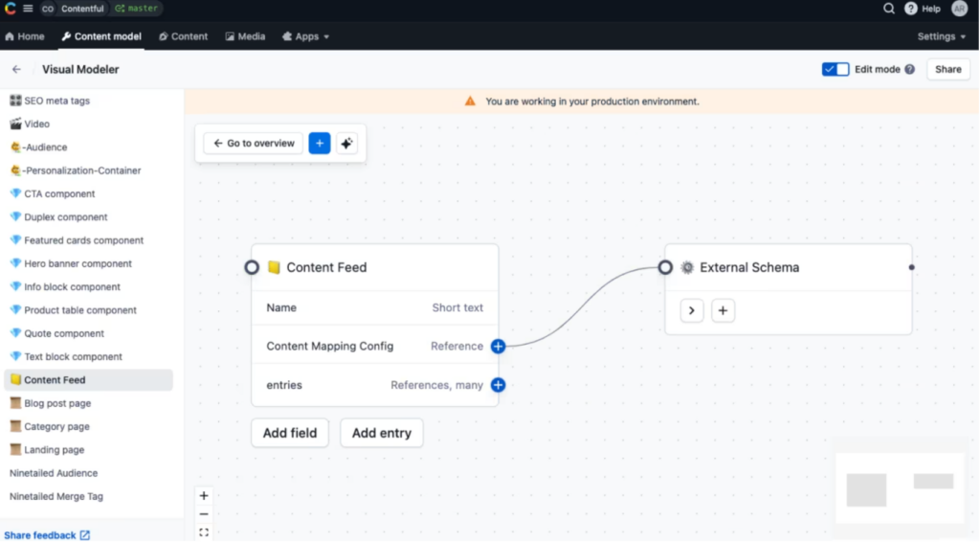Image resolution: width=980 pixels, height=542 pixels.
Task: Click the Share feedback link
Action: coord(46,535)
